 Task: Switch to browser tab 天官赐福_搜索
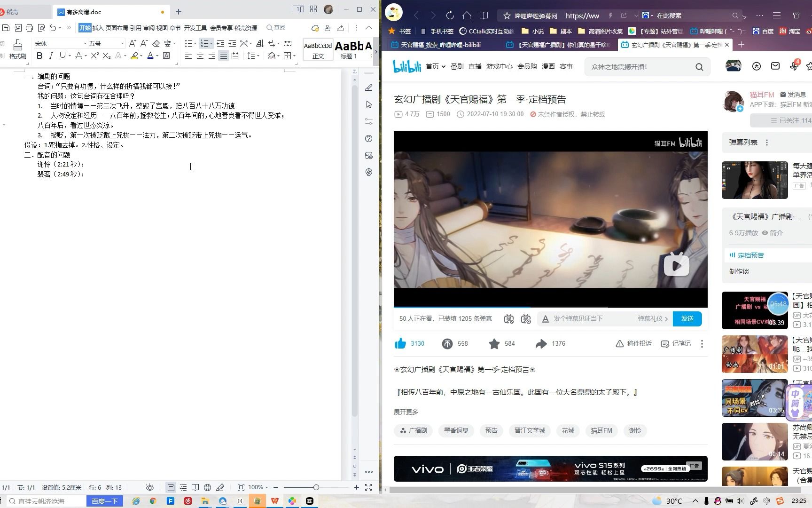pyautogui.click(x=440, y=45)
